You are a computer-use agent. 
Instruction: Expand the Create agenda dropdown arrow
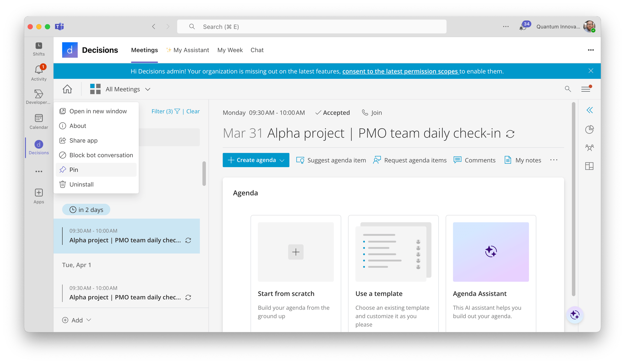click(x=282, y=160)
